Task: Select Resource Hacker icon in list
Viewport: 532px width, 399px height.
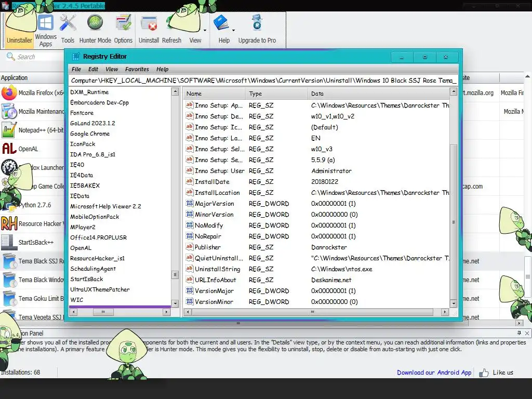Action: (9, 223)
